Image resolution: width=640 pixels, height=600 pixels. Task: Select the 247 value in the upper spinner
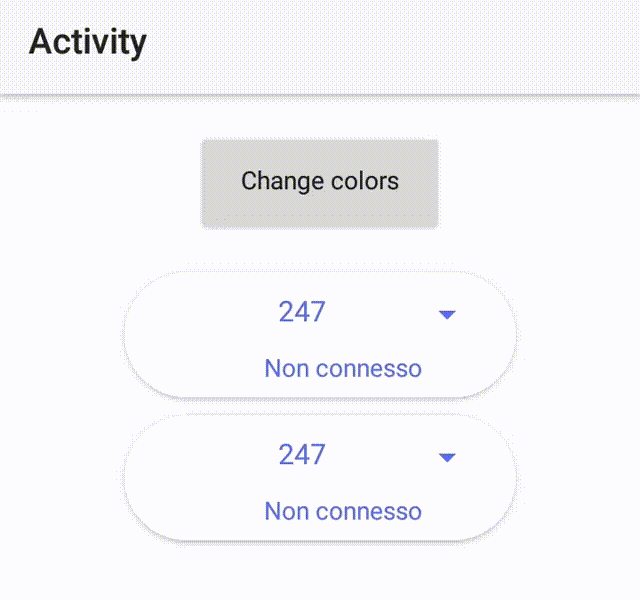pyautogui.click(x=302, y=312)
